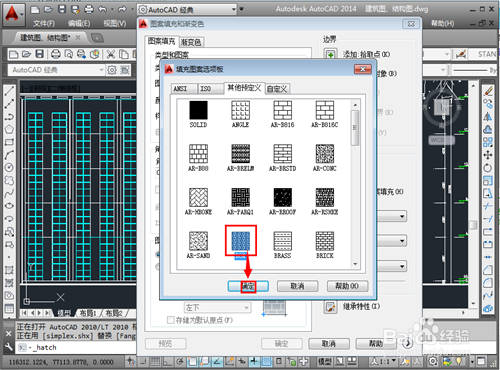Pick the BRASS hatch pattern
500x370 pixels.
(283, 241)
